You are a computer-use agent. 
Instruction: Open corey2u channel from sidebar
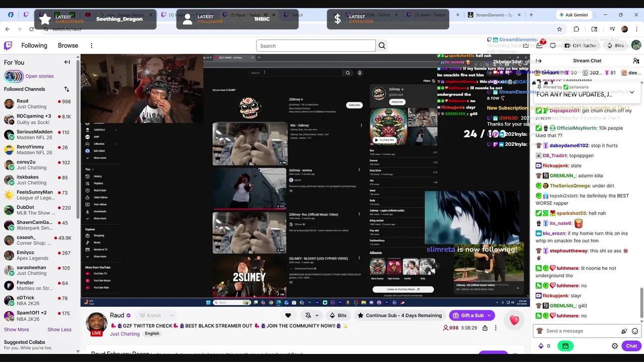[x=38, y=164]
